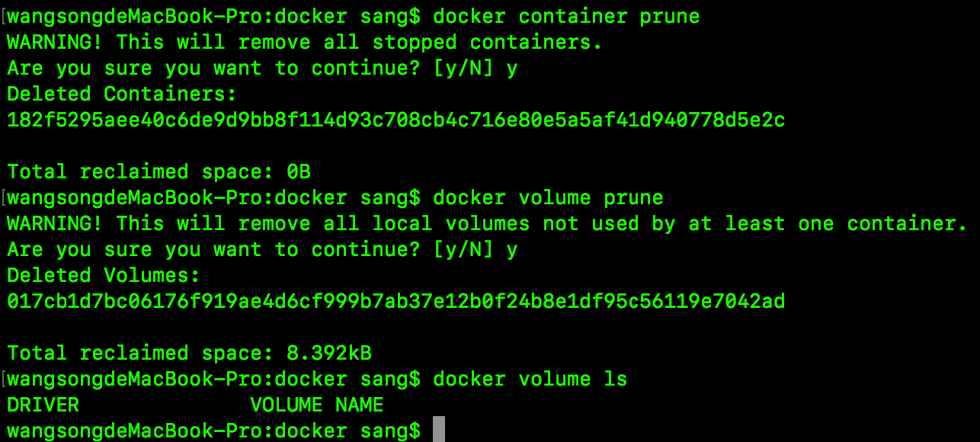Viewport: 980px width, 442px height.
Task: Click the stopped containers warning line
Action: pyautogui.click(x=305, y=43)
